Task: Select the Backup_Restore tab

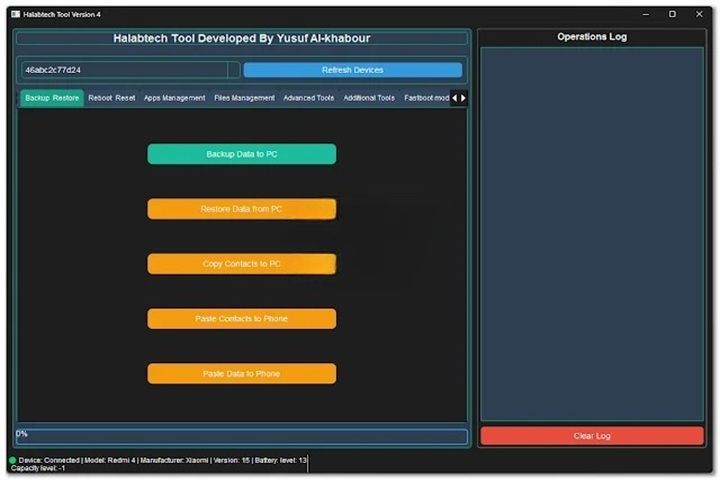Action: click(52, 98)
